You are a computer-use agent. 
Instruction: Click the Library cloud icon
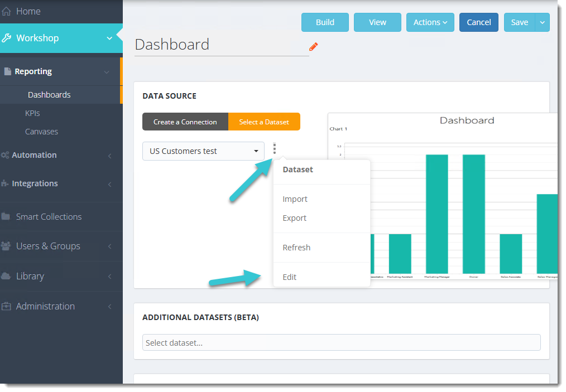(x=6, y=276)
